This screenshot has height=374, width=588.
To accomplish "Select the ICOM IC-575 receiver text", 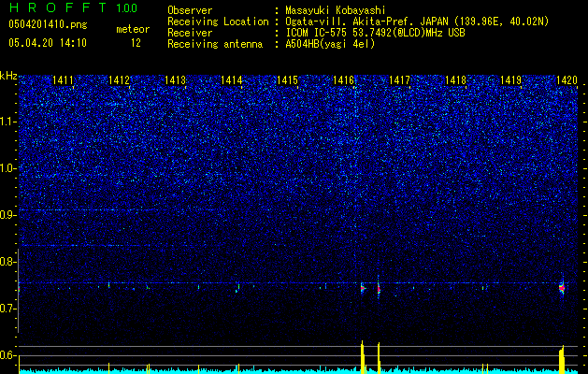I will [x=375, y=33].
